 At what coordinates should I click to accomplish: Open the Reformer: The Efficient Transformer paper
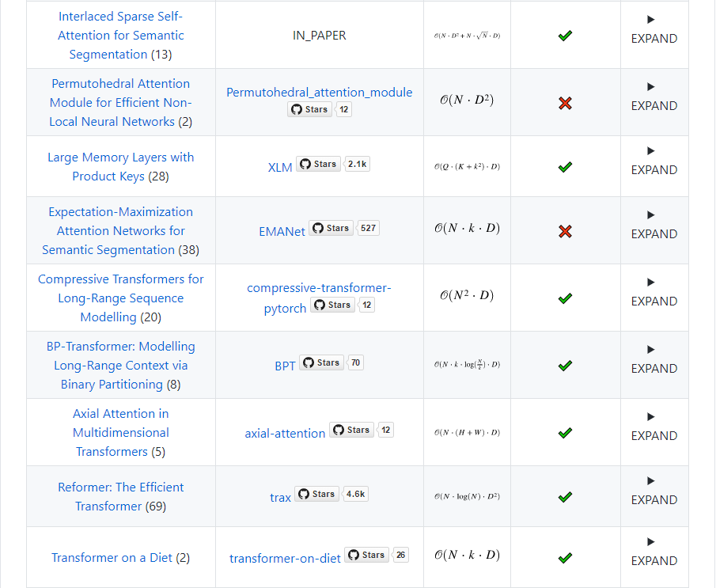tap(120, 497)
